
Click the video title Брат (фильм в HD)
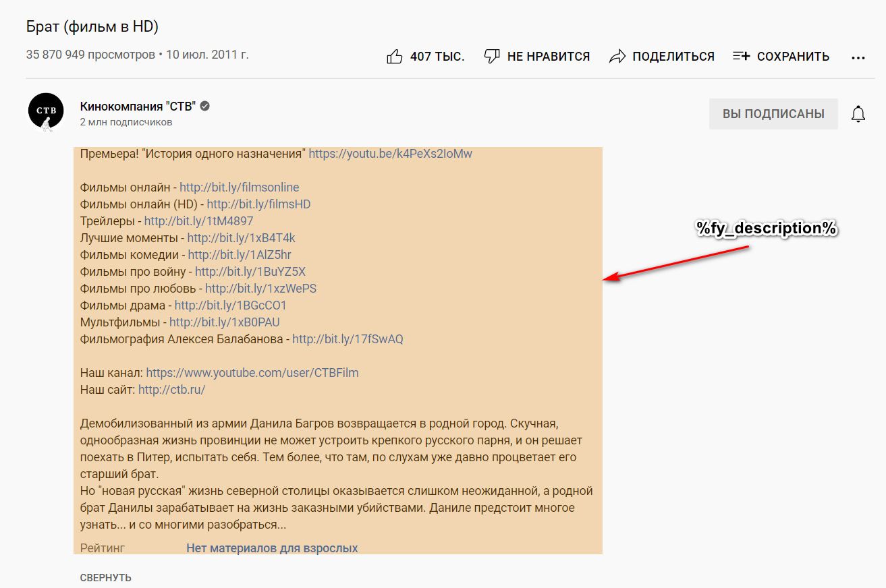(x=92, y=27)
